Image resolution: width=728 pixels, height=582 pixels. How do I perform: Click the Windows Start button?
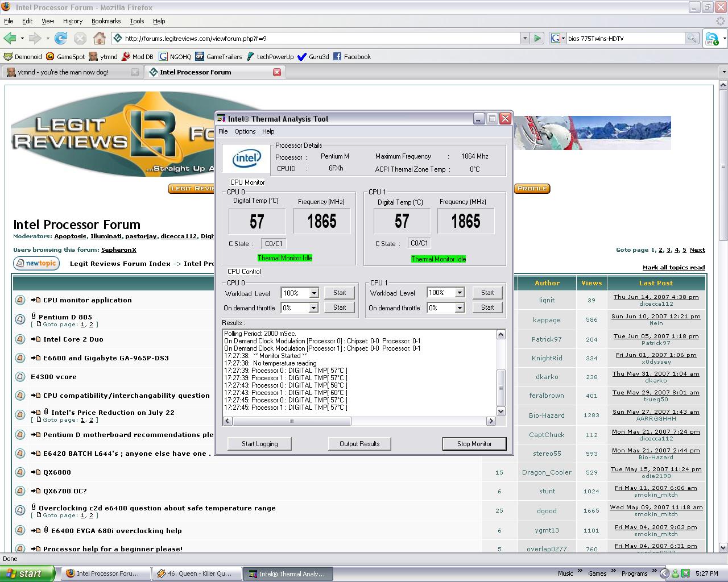tap(27, 573)
